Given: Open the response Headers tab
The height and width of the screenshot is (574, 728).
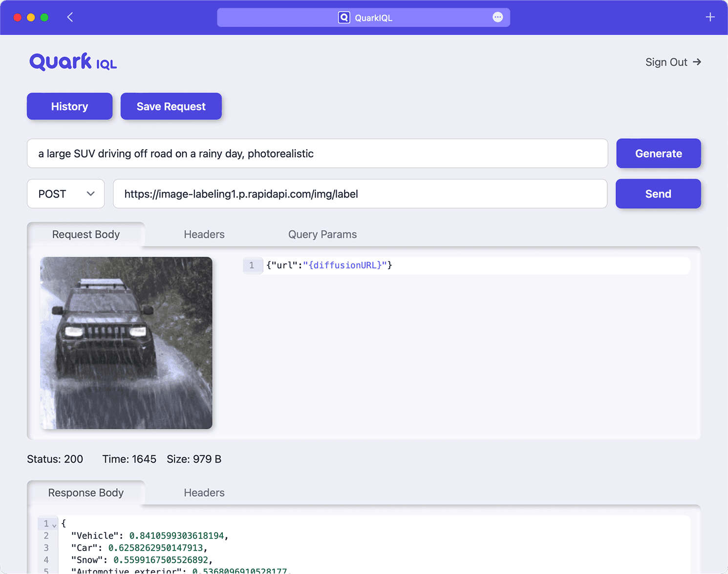Looking at the screenshot, I should (204, 493).
